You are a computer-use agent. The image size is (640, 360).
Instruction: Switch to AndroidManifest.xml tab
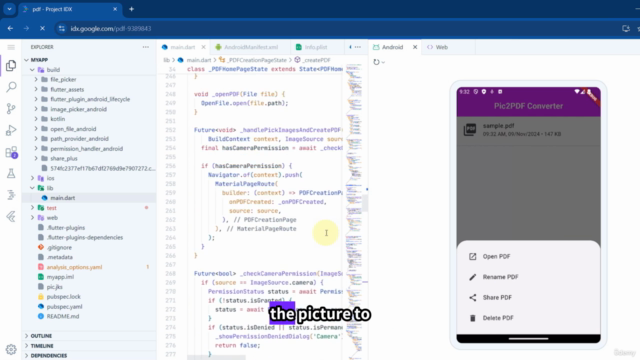tap(251, 47)
